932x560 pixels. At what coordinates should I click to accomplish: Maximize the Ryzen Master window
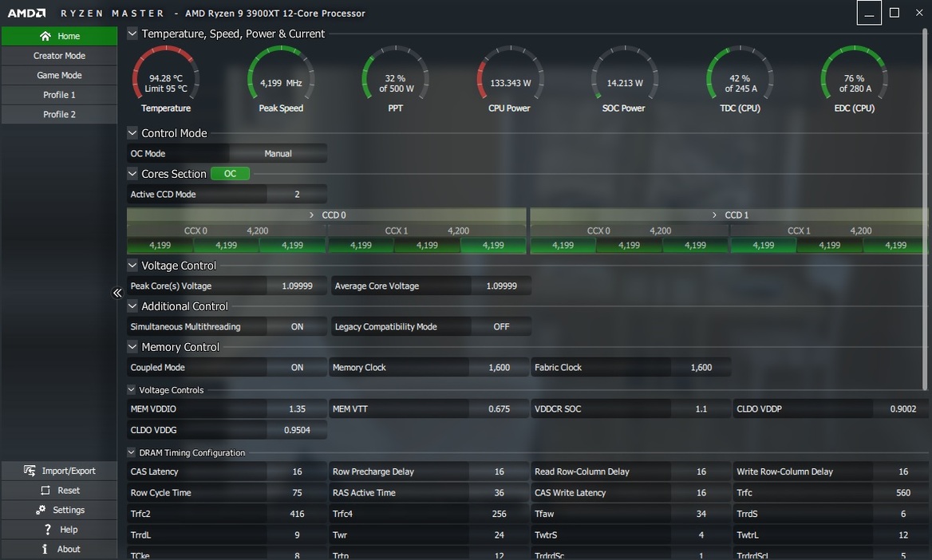(x=894, y=13)
